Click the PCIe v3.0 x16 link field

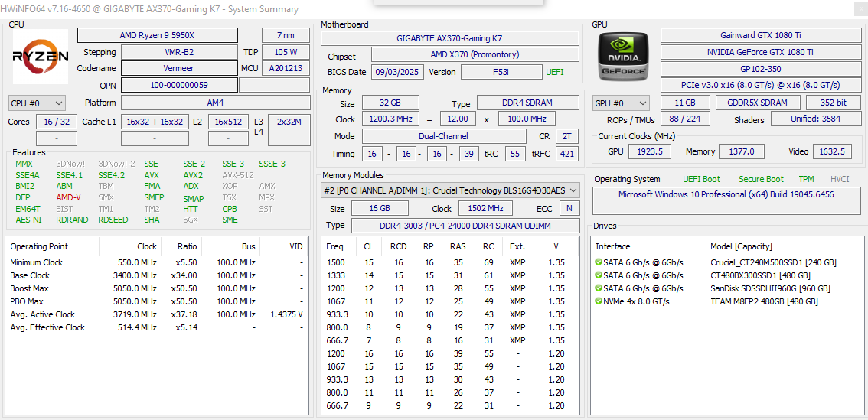761,85
